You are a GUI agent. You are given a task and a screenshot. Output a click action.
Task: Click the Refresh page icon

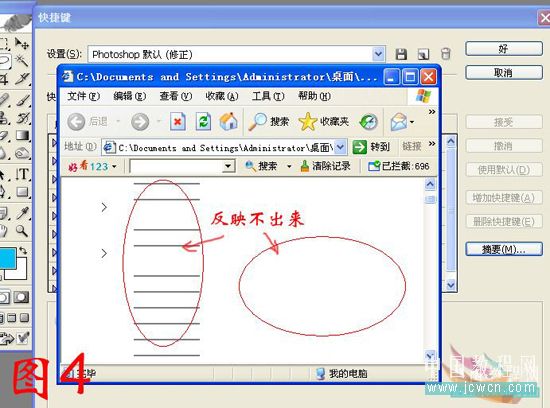point(203,122)
